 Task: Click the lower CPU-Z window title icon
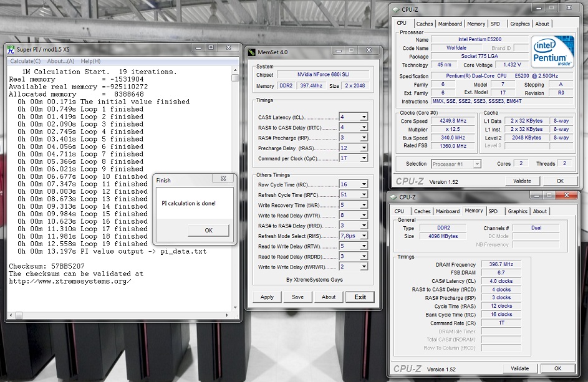tap(393, 197)
